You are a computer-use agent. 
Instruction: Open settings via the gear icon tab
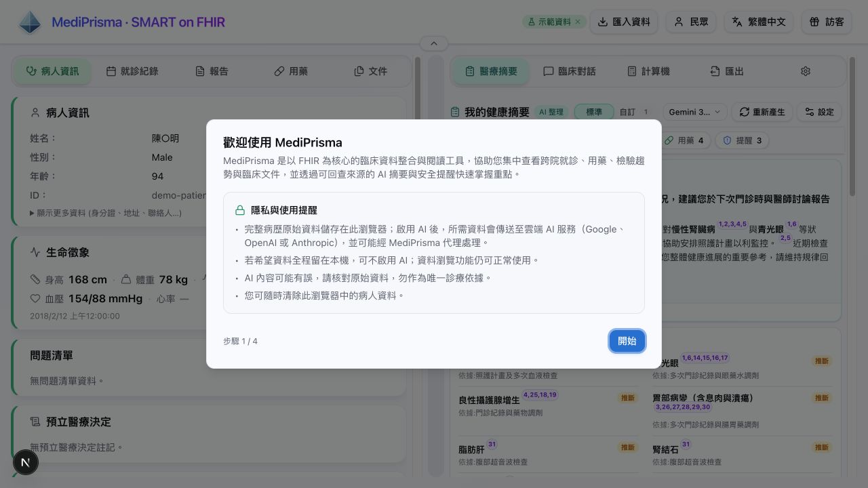click(x=806, y=71)
